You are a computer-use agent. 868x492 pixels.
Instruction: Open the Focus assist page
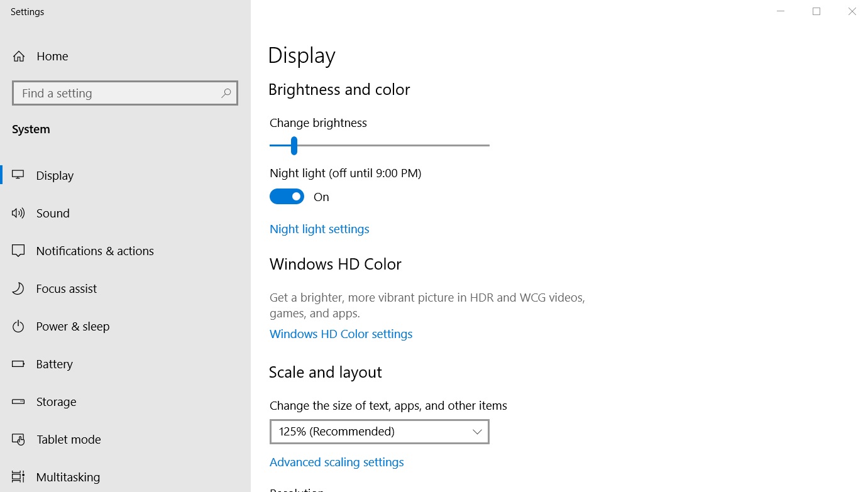click(125, 288)
